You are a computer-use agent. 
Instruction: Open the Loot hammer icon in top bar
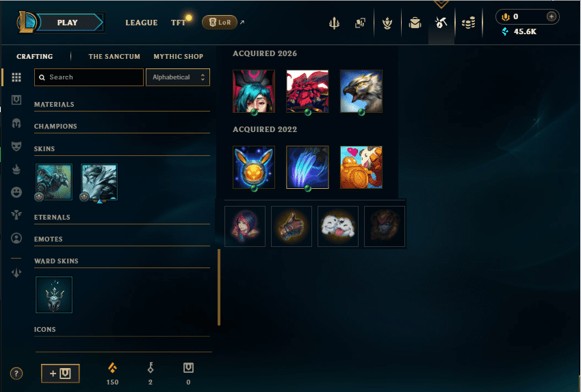441,23
